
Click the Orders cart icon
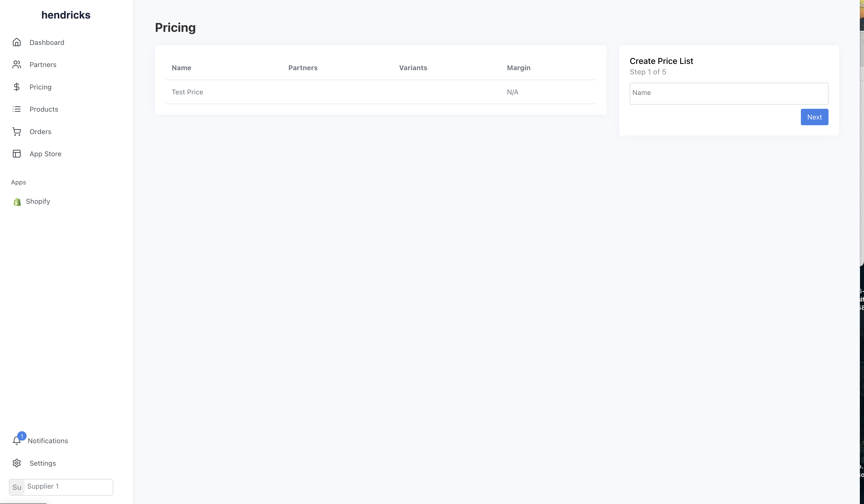pos(17,131)
